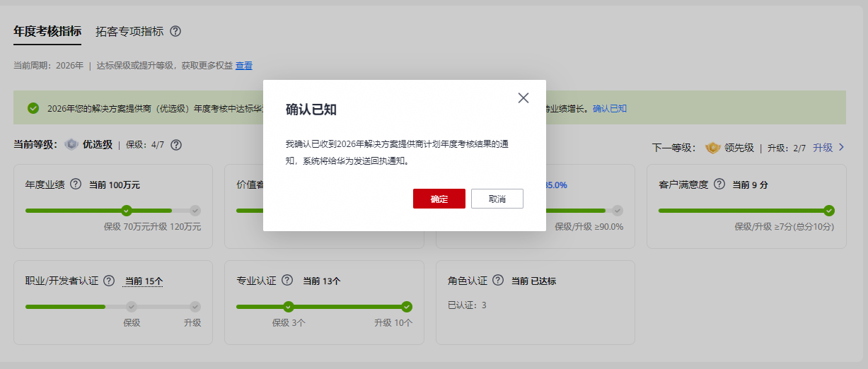Click 保级 70万元升级 120万元 text

coord(152,227)
